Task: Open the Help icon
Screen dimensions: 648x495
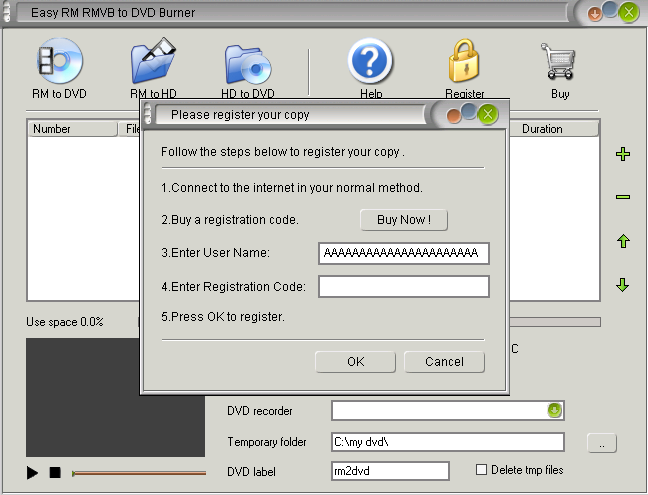Action: [x=370, y=68]
